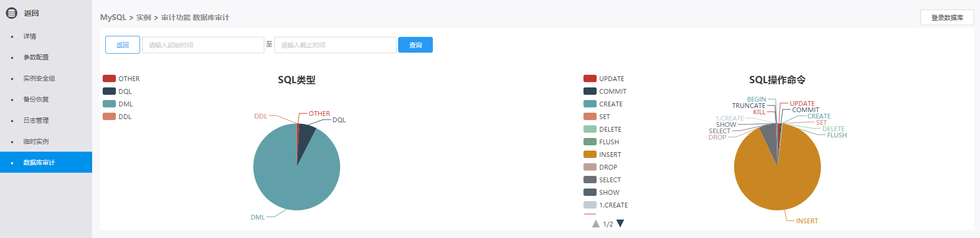Click the end time input field

(x=335, y=45)
